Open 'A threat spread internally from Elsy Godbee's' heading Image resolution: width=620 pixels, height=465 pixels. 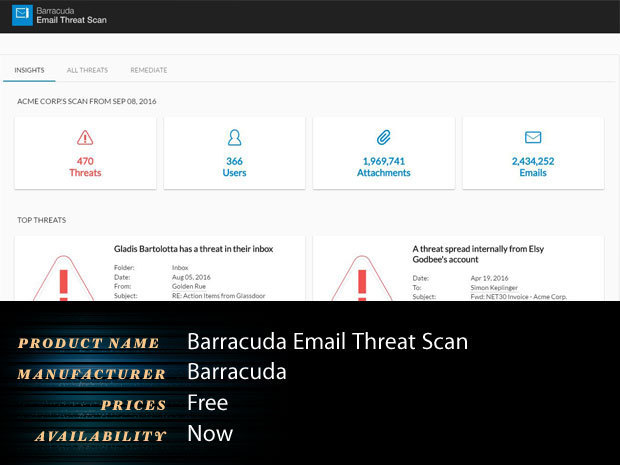click(x=478, y=254)
